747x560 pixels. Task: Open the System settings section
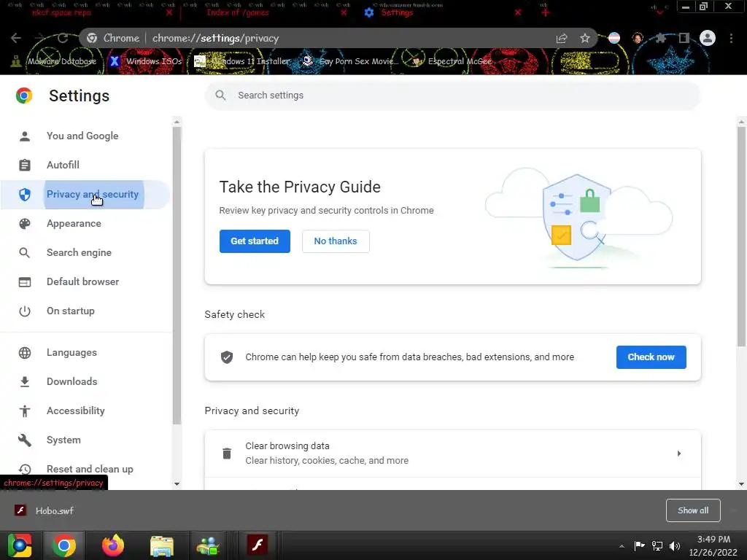point(64,440)
